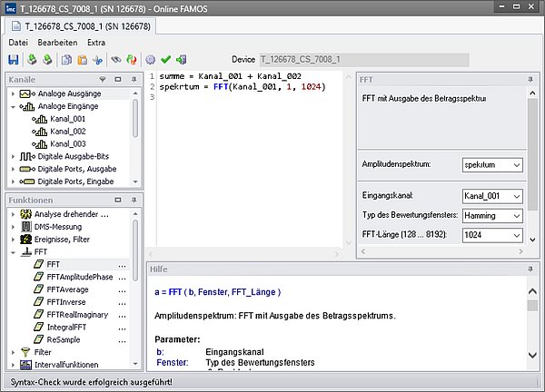Viewport: 545px width, 392px height.
Task: Pin the Kanäle panel
Action: (133, 79)
